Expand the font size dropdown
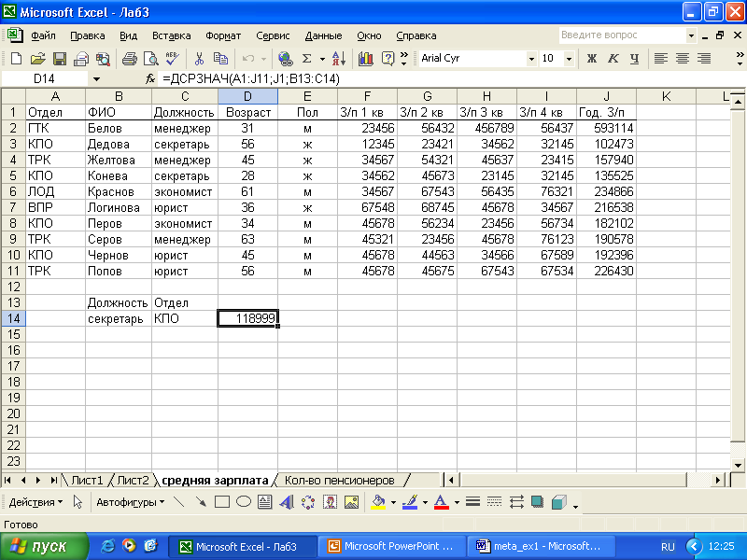The height and width of the screenshot is (560, 747). pyautogui.click(x=570, y=59)
